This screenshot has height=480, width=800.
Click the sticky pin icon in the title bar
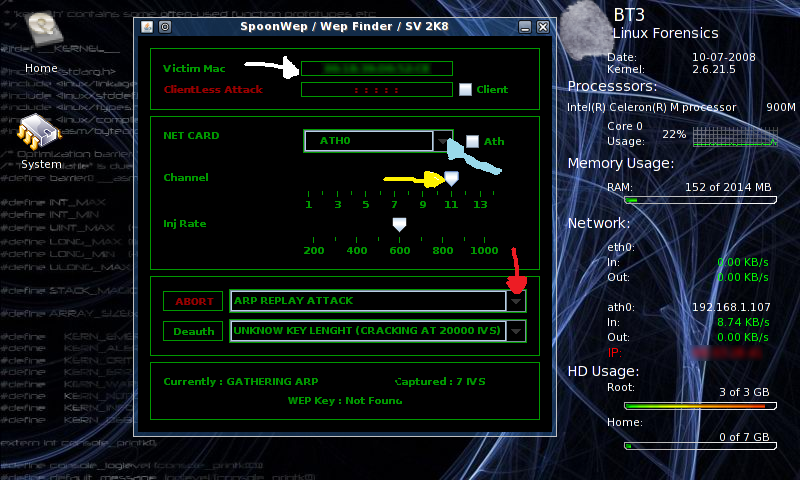[165, 26]
